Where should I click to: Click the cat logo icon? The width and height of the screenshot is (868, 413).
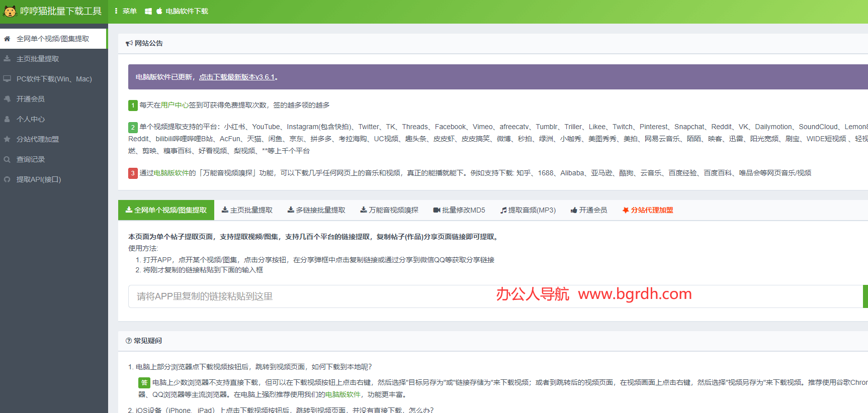(x=10, y=11)
